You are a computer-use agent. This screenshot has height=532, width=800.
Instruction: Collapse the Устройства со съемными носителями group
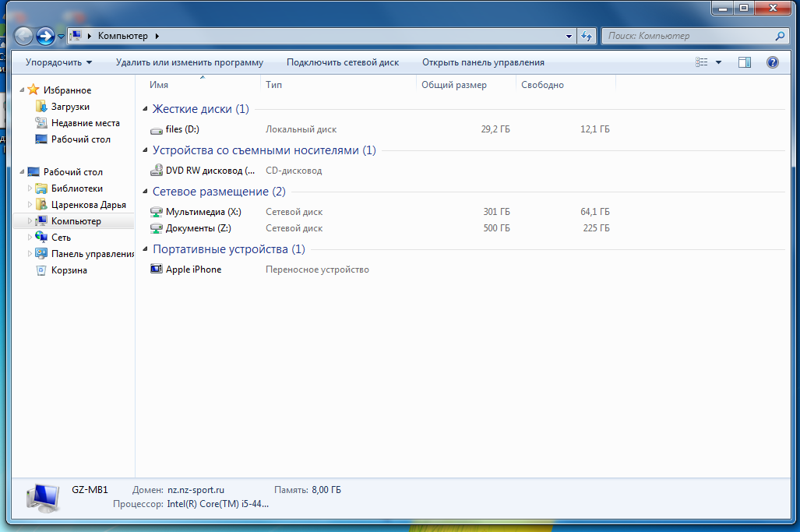click(145, 150)
